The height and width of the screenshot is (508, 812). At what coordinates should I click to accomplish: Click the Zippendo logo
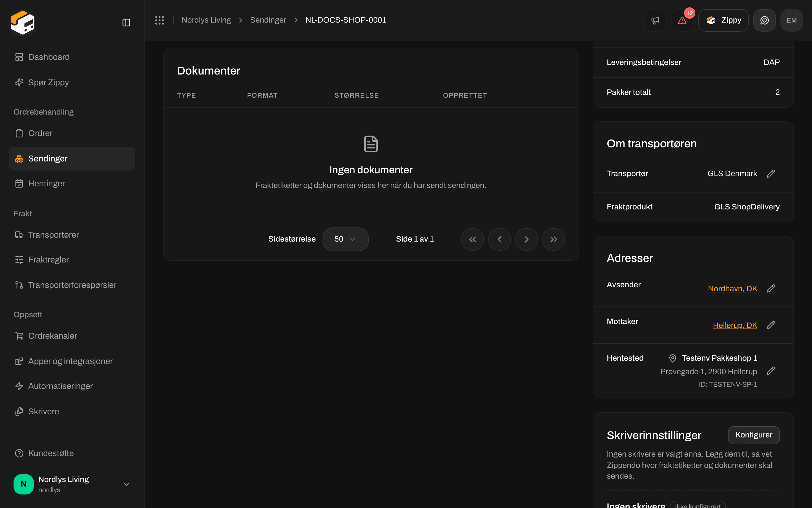[23, 23]
